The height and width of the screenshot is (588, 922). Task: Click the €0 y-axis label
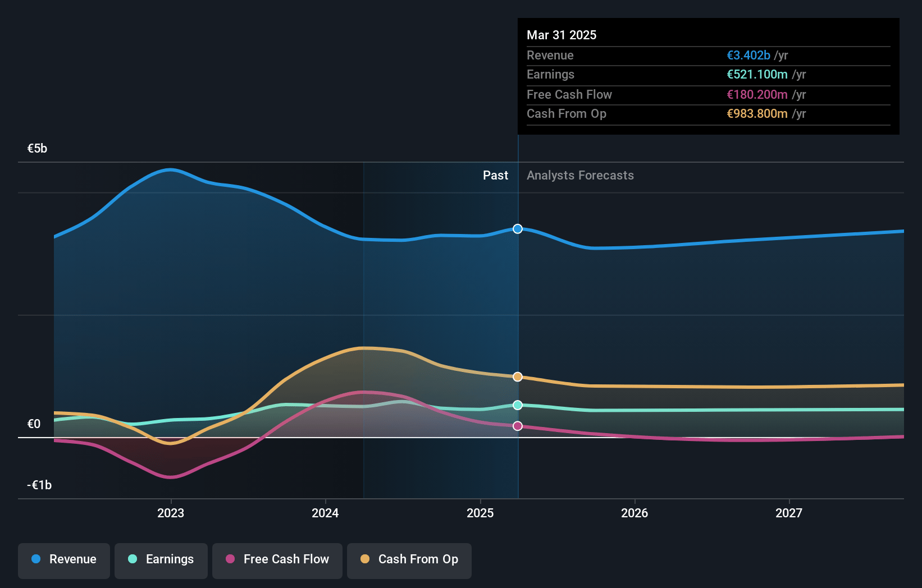[x=34, y=424]
